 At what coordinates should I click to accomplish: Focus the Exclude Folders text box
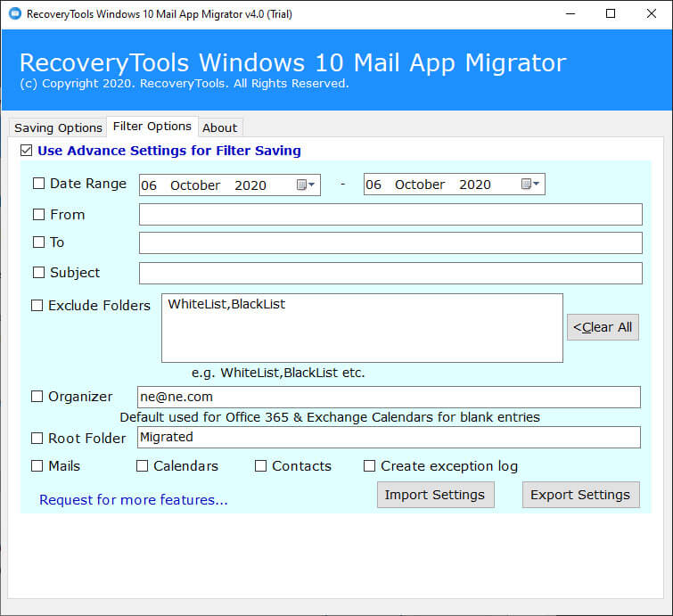(362, 328)
